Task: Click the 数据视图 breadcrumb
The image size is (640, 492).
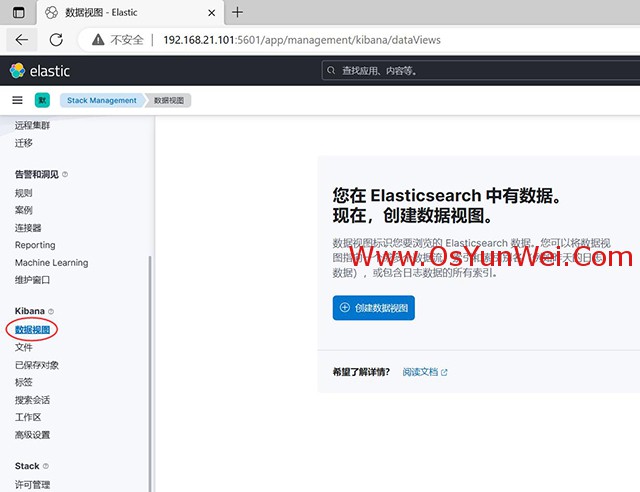Action: tap(169, 100)
